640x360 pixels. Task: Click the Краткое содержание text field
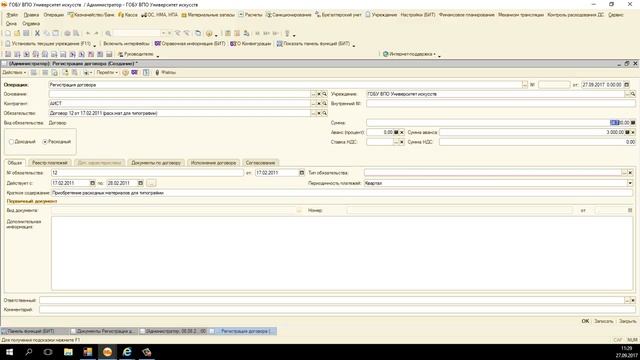[x=342, y=193]
